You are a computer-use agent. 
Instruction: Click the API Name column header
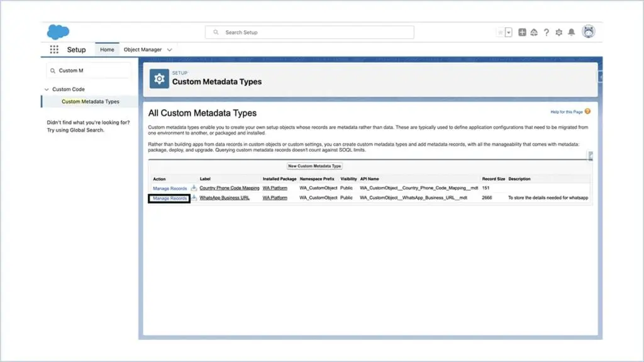pyautogui.click(x=369, y=179)
